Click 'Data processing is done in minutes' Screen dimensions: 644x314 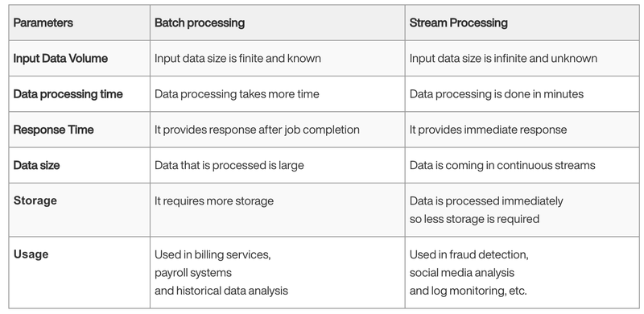[x=496, y=94]
